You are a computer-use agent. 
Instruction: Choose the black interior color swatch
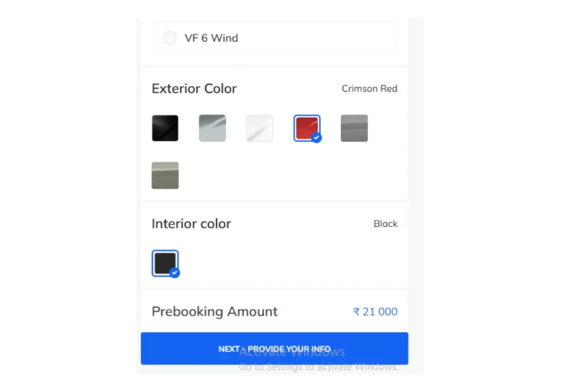[165, 263]
